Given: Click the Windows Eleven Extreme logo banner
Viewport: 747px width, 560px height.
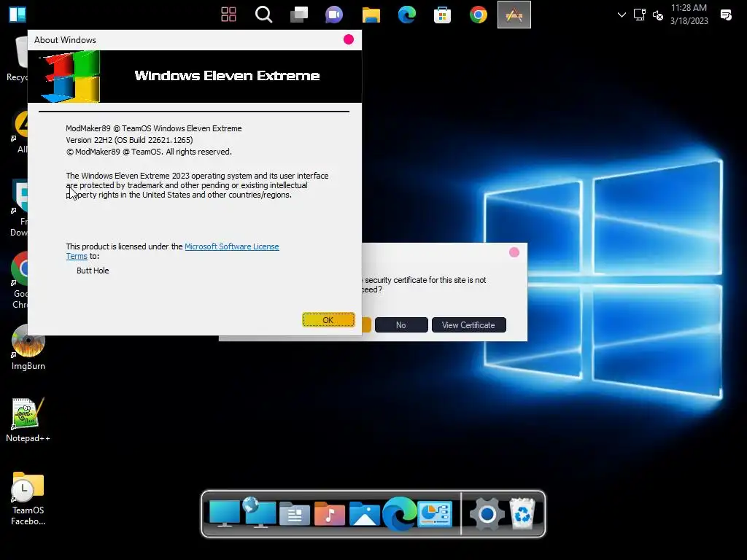Looking at the screenshot, I should pos(194,76).
